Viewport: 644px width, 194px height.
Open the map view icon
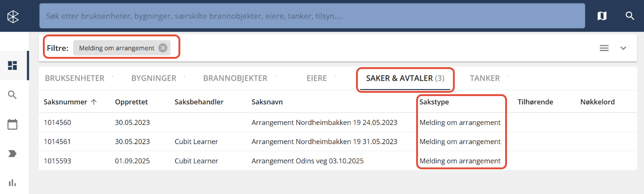point(602,16)
